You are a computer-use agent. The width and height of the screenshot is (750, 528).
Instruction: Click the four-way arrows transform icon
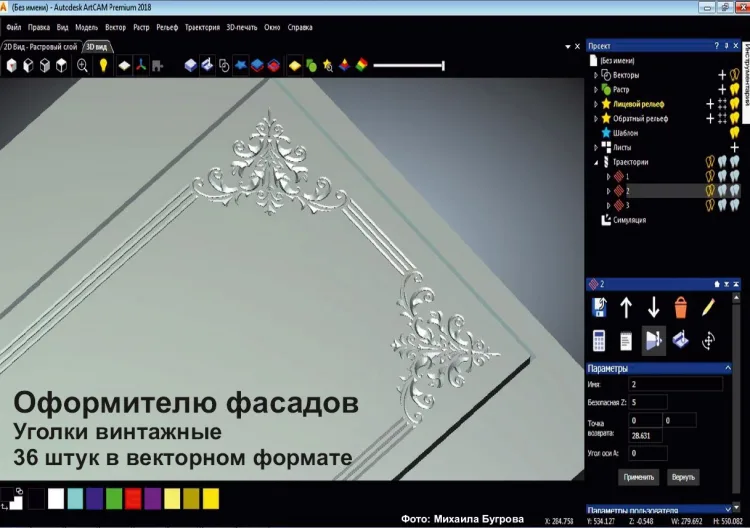pos(708,341)
